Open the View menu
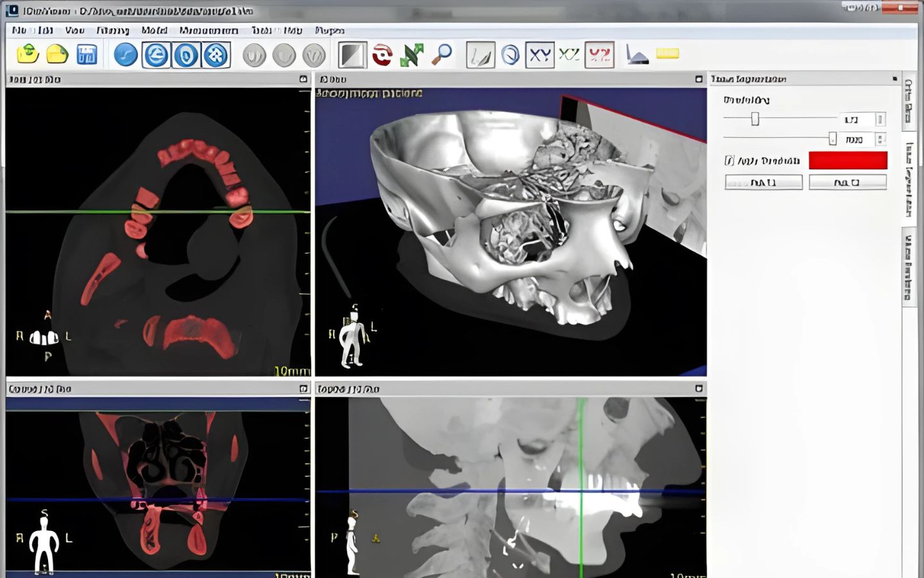 coord(74,30)
